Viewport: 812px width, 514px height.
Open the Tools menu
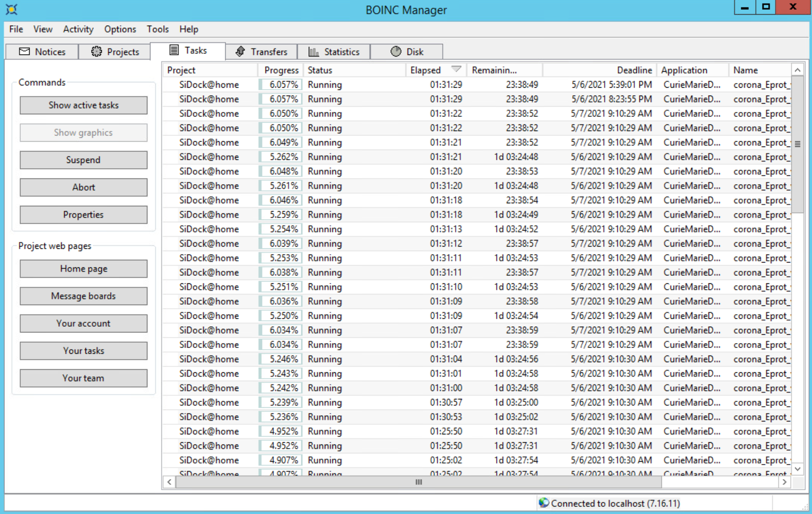(158, 29)
